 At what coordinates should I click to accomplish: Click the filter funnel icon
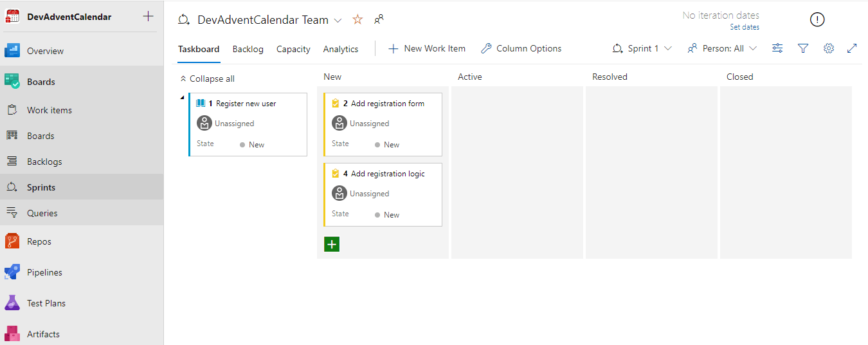click(803, 48)
